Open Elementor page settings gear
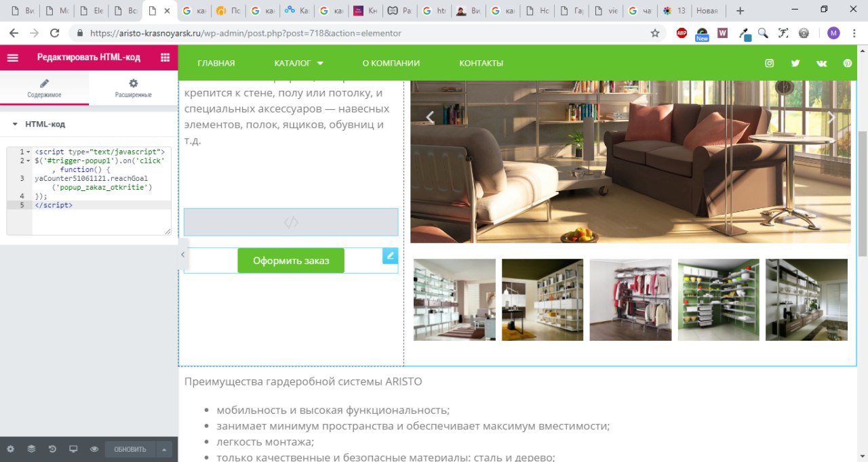Viewport: 868px width, 462px height. [x=10, y=449]
